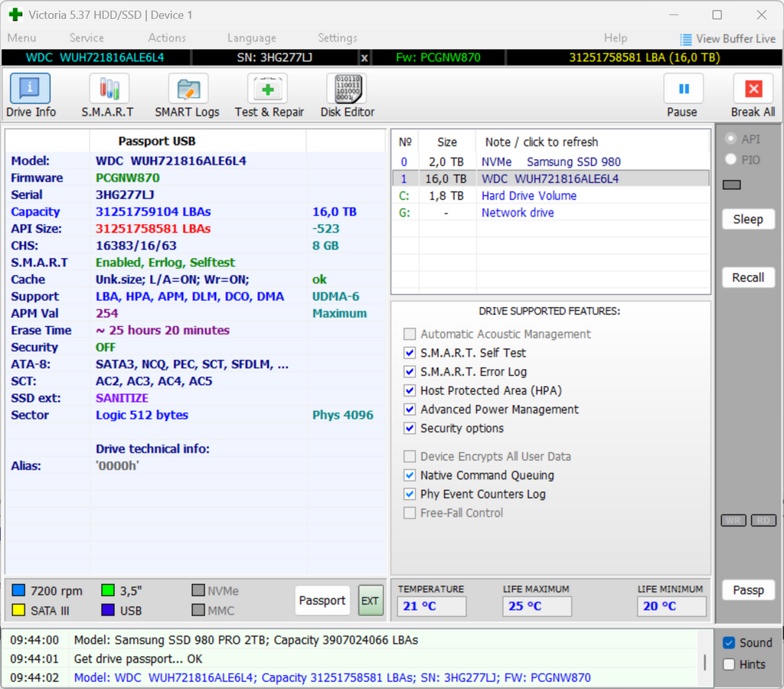Open the Settings menu

(x=338, y=38)
